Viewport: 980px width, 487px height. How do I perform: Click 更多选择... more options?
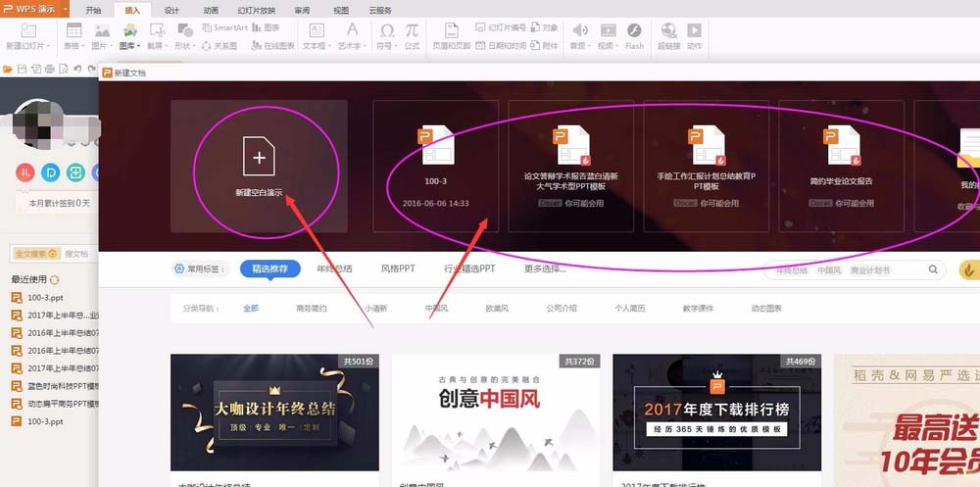tap(545, 268)
